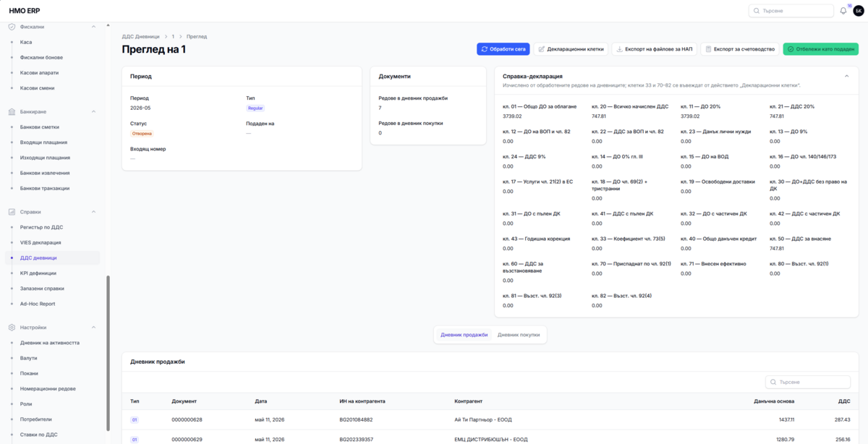This screenshot has height=444, width=868.
Task: Click ДДС Дневници breadcrumb link
Action: 140,36
